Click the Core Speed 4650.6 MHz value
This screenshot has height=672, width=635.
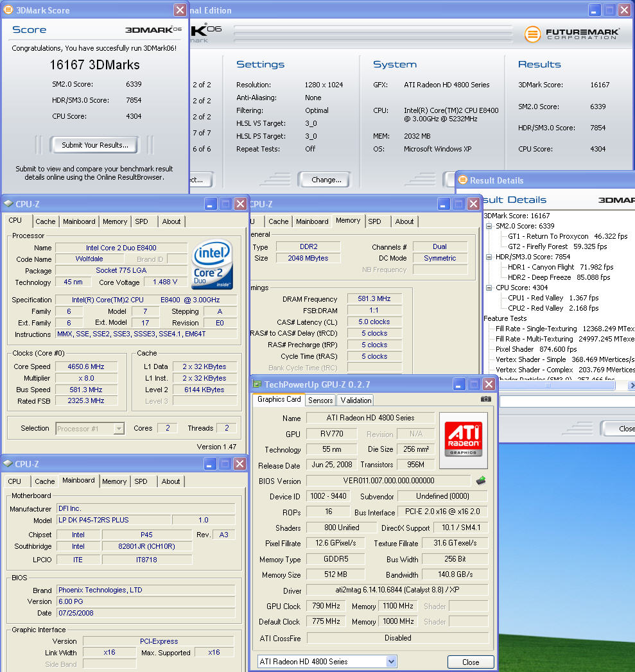86,366
